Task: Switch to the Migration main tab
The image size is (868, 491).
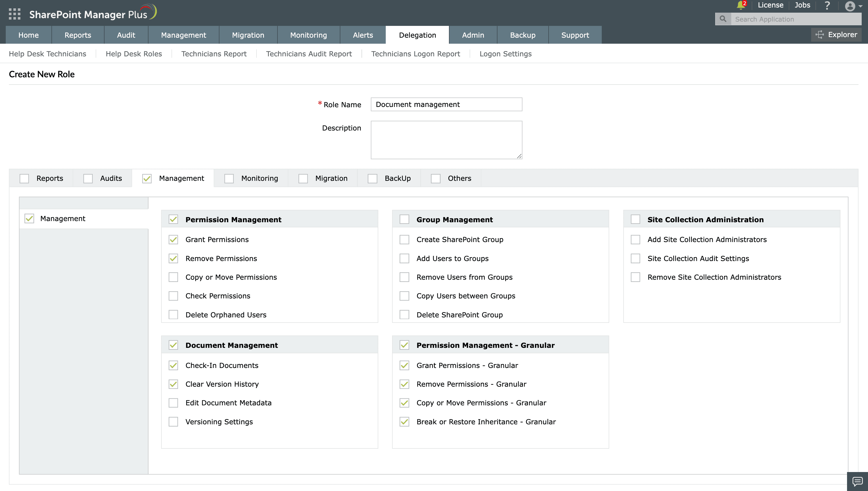Action: (248, 35)
